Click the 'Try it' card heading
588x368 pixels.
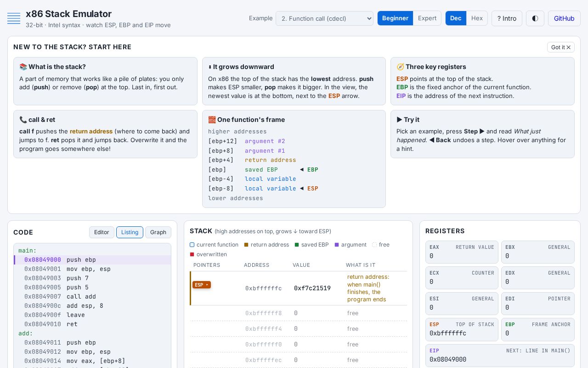(x=408, y=120)
